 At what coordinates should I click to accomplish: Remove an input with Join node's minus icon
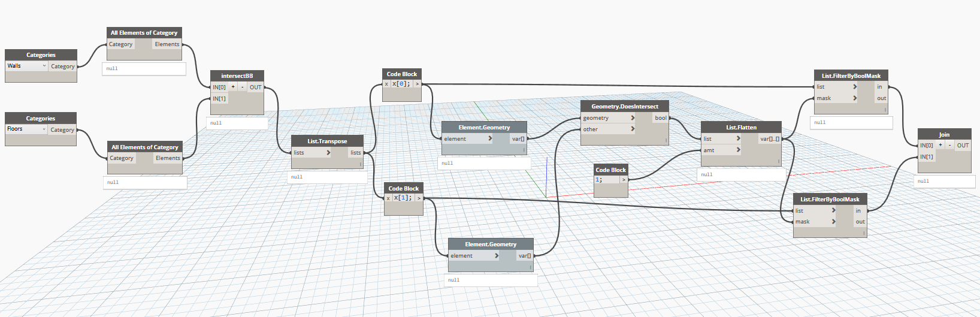point(949,145)
